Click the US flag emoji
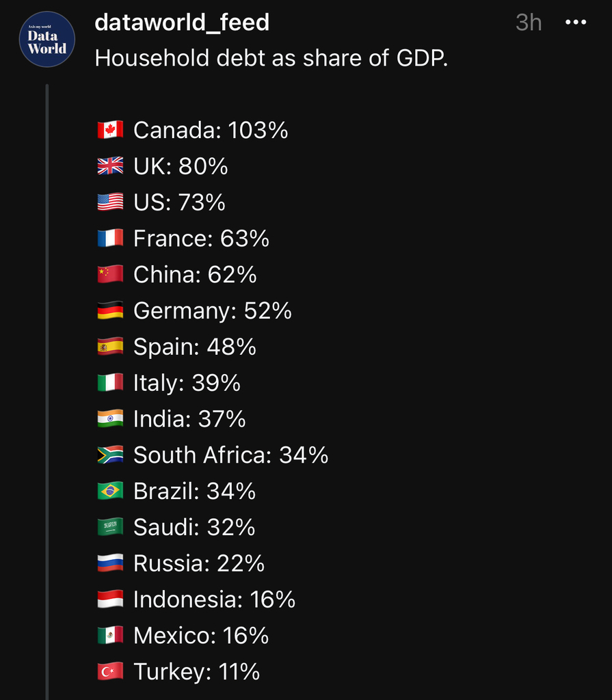Image resolution: width=612 pixels, height=700 pixels. point(110,202)
